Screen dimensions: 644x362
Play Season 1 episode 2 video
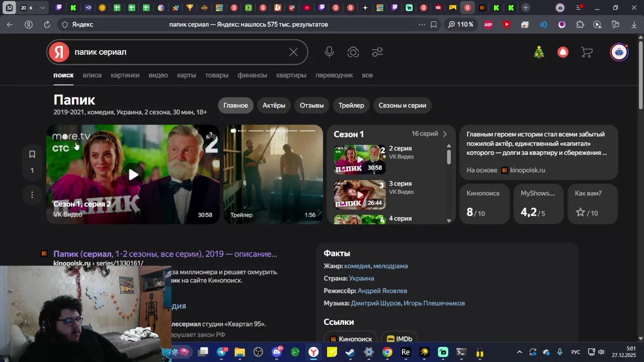(x=133, y=174)
